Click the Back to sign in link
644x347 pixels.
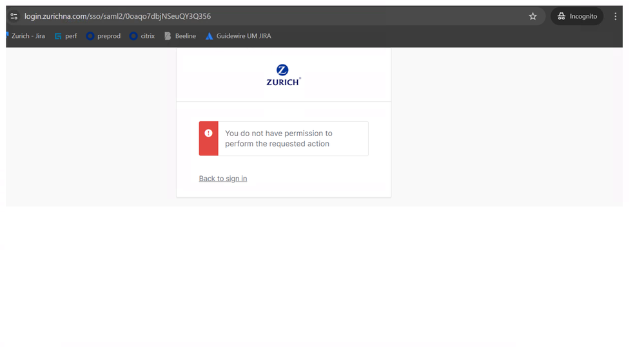223,179
